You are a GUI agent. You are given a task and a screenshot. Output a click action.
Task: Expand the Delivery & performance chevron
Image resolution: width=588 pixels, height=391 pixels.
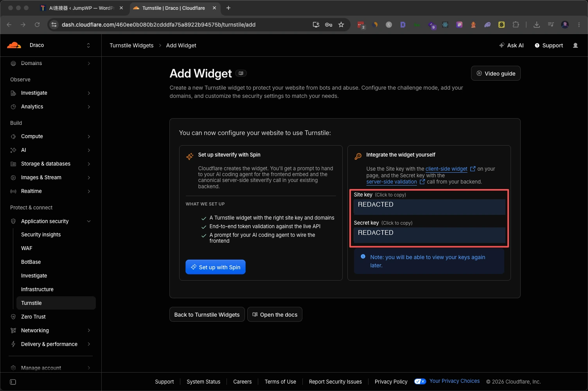pos(89,344)
